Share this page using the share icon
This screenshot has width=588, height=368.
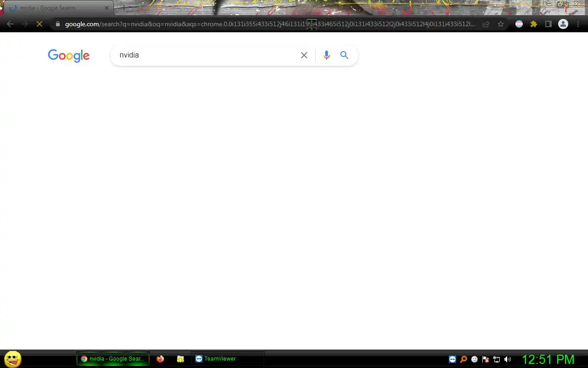pos(486,24)
